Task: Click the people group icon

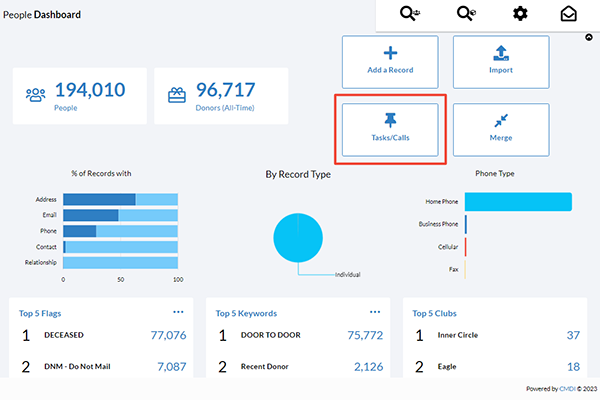Action: coord(36,95)
